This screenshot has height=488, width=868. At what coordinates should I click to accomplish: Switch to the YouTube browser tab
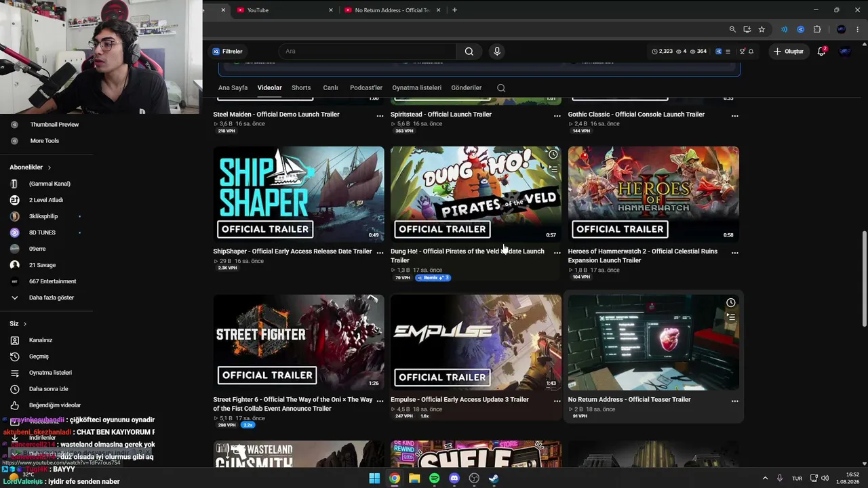click(x=285, y=10)
